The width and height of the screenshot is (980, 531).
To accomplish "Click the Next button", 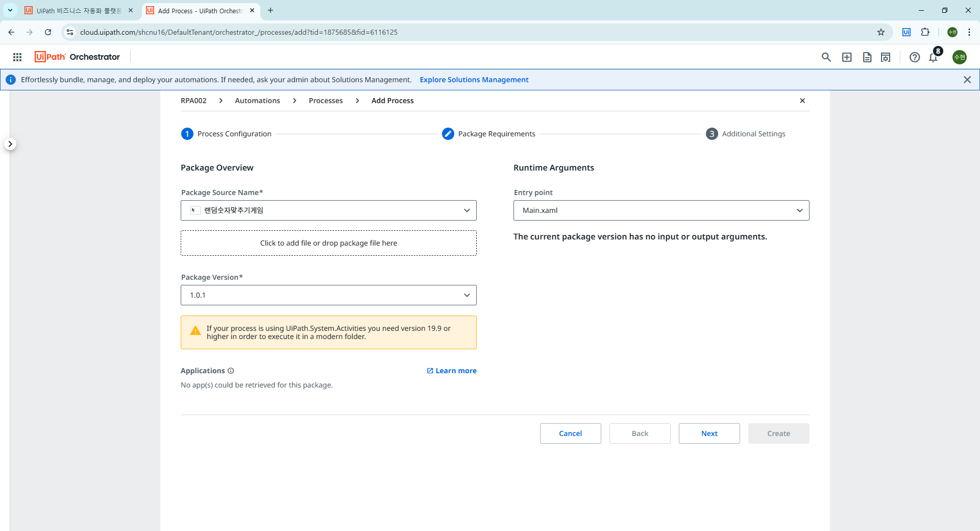I will click(x=709, y=433).
